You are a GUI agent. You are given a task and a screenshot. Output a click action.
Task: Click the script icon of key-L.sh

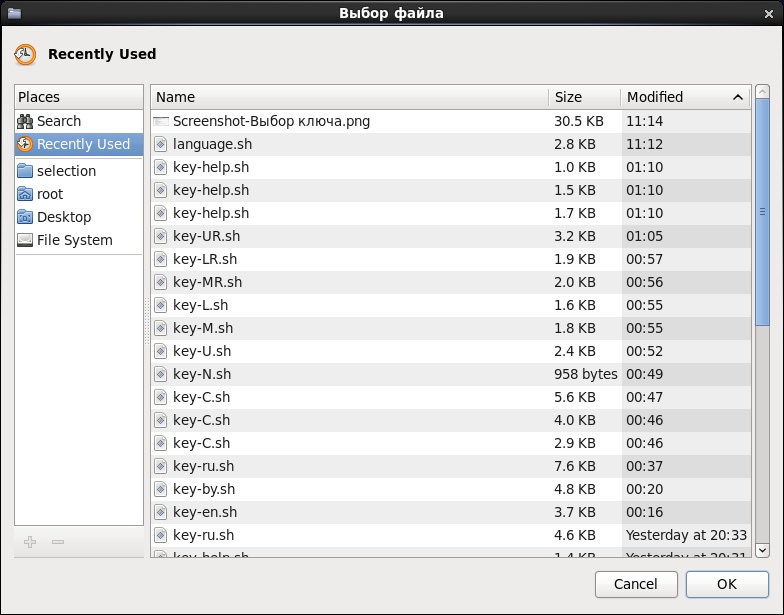tap(160, 305)
